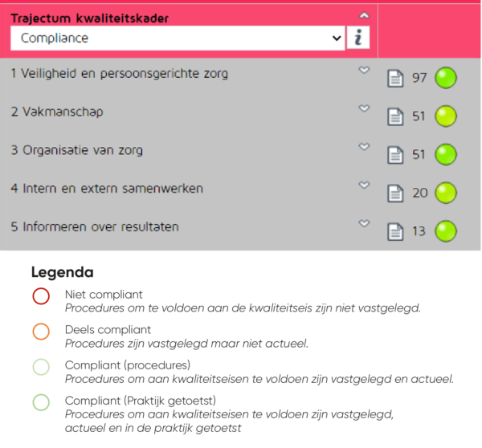
Task: Open document icon for Informeren over resultaten
Action: pyautogui.click(x=395, y=232)
